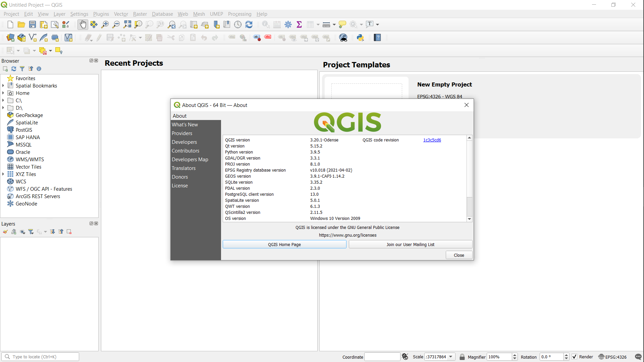
Task: Toggle the Render checkbox in the status bar
Action: pos(574,357)
